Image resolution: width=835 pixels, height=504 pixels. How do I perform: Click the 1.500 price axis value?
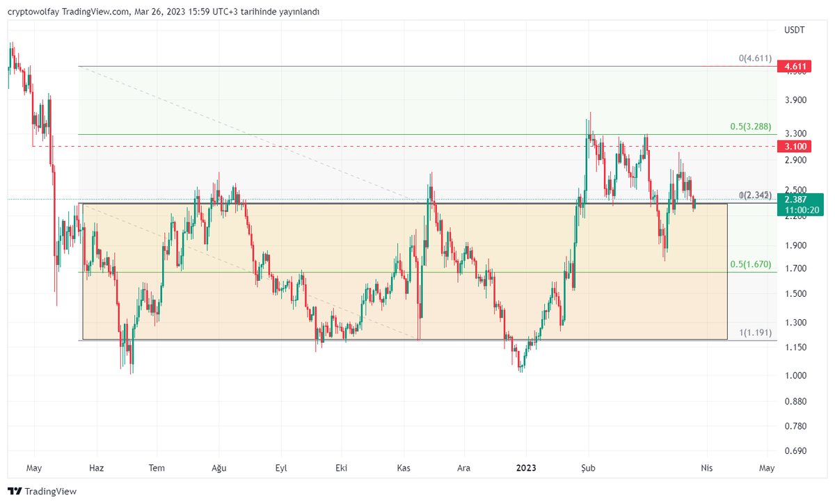pos(795,294)
